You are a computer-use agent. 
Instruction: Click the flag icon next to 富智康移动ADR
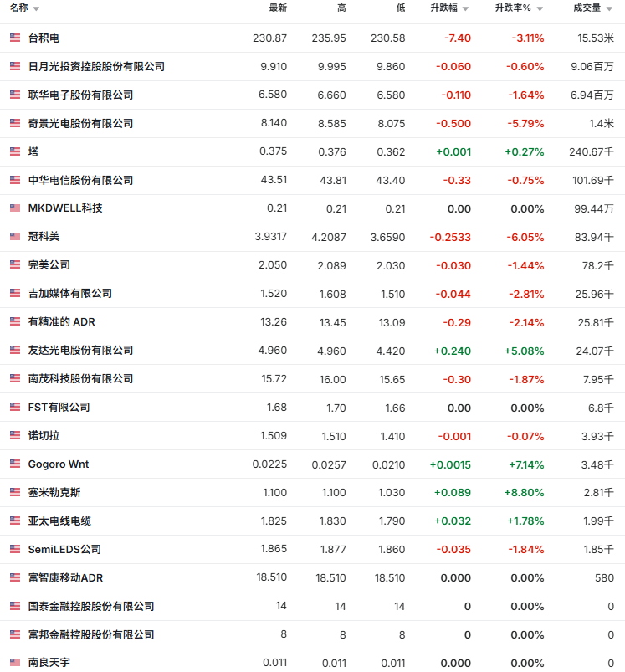tap(15, 577)
